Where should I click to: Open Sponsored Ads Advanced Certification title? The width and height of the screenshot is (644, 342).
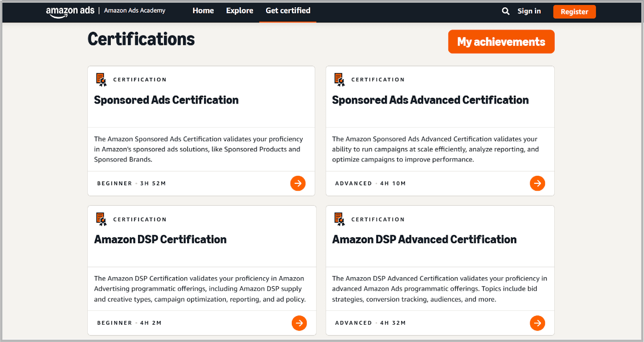coord(430,100)
